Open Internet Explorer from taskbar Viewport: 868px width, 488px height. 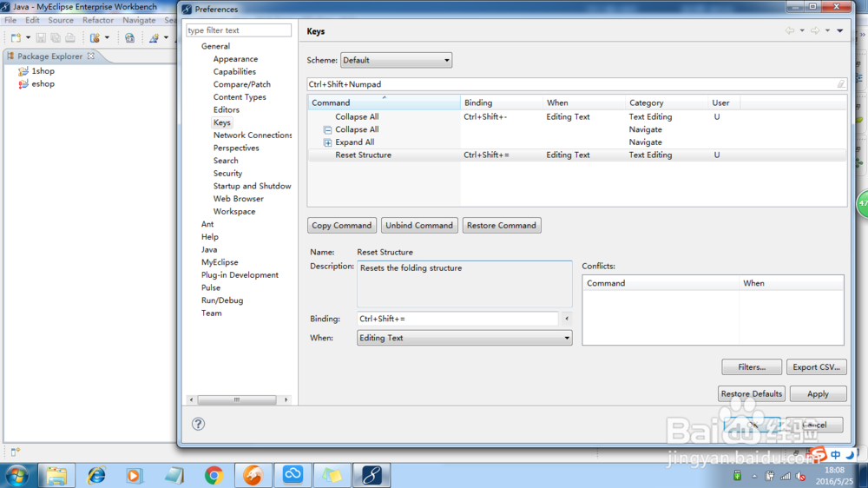96,475
